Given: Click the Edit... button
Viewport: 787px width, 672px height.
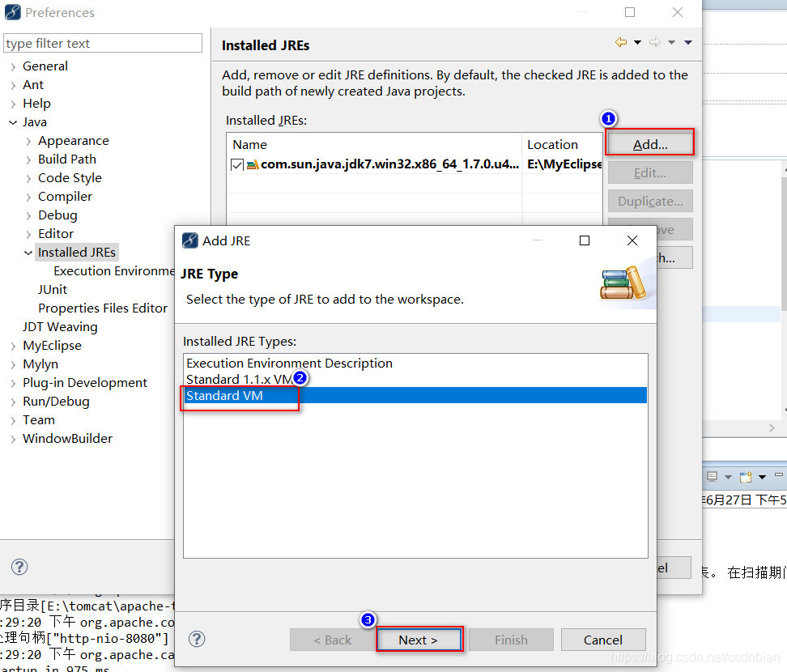Looking at the screenshot, I should pos(650,172).
